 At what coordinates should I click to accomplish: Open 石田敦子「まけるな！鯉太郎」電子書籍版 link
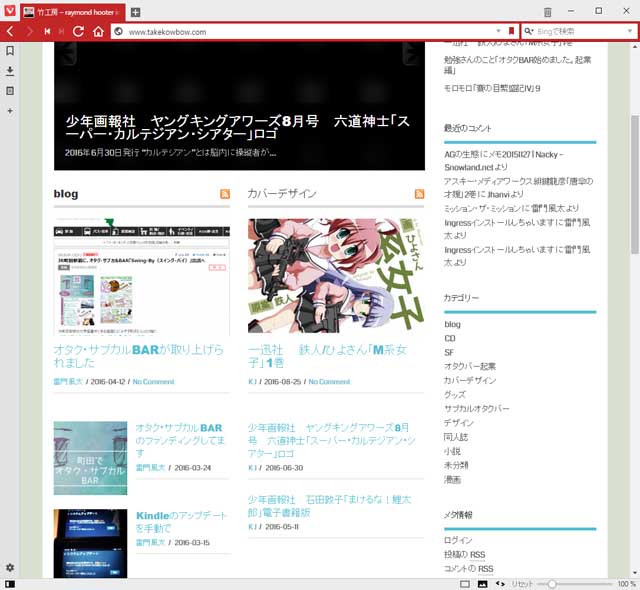coord(329,506)
